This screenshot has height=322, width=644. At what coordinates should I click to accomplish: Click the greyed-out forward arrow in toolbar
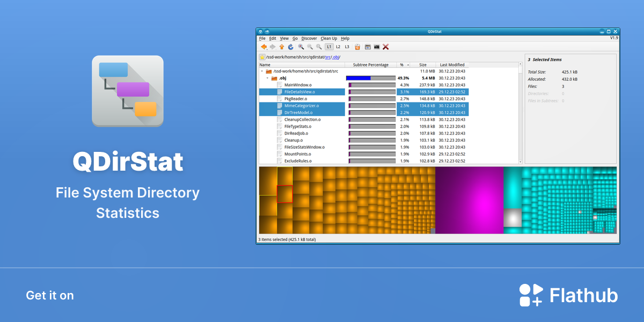click(273, 47)
